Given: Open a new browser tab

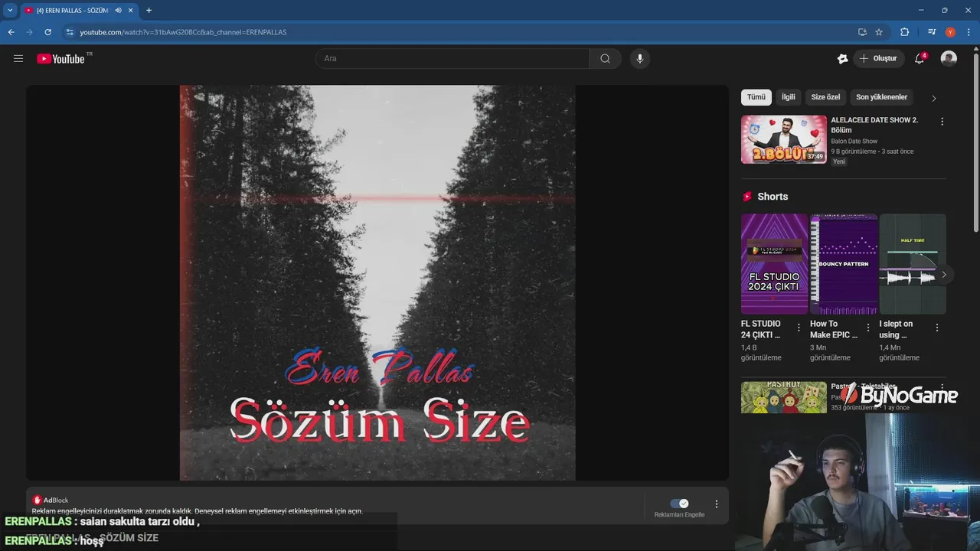Looking at the screenshot, I should (149, 10).
